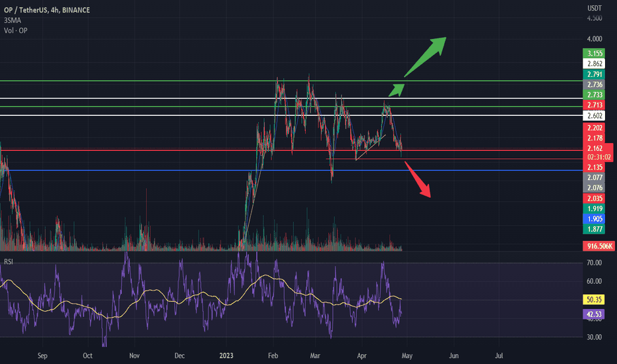Select the green 3.155 price label
The width and height of the screenshot is (617, 364).
(594, 54)
